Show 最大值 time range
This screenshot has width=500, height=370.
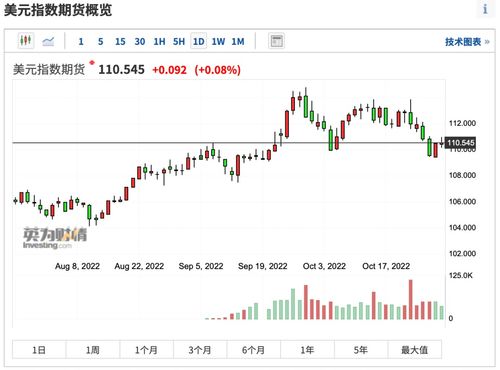coord(415,350)
